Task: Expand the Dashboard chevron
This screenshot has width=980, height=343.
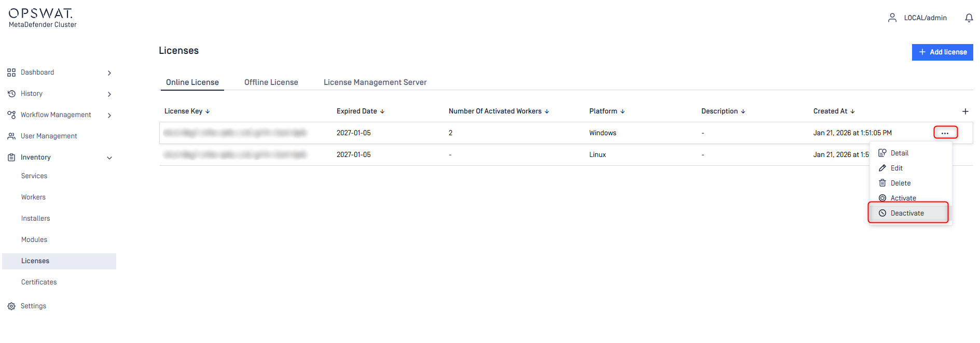Action: [x=109, y=73]
